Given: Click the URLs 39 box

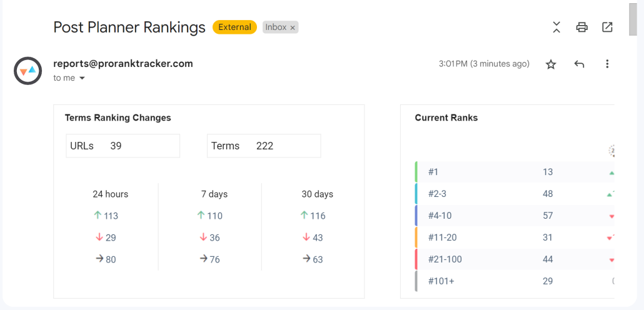Looking at the screenshot, I should tap(123, 146).
